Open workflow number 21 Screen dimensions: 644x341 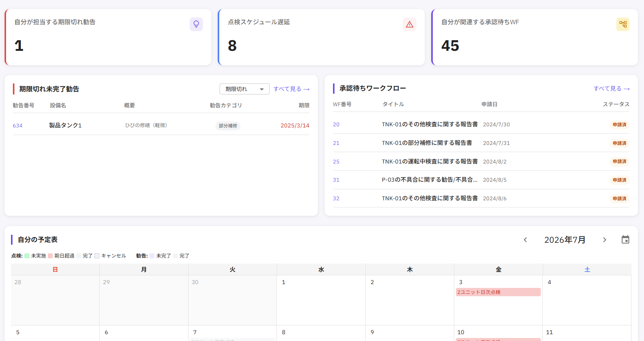pos(336,143)
